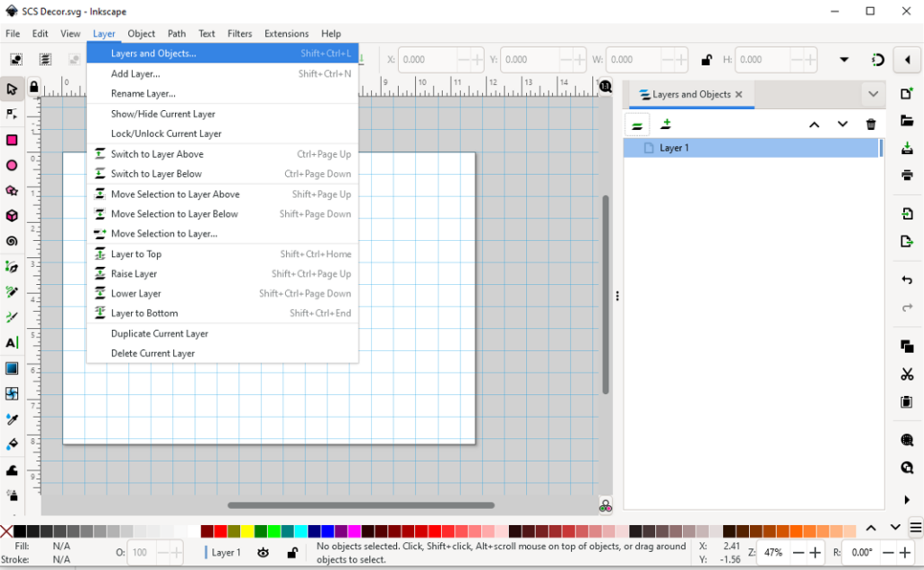This screenshot has width=924, height=570.
Task: Select the Rectangle tool in the toolbox
Action: 12,140
